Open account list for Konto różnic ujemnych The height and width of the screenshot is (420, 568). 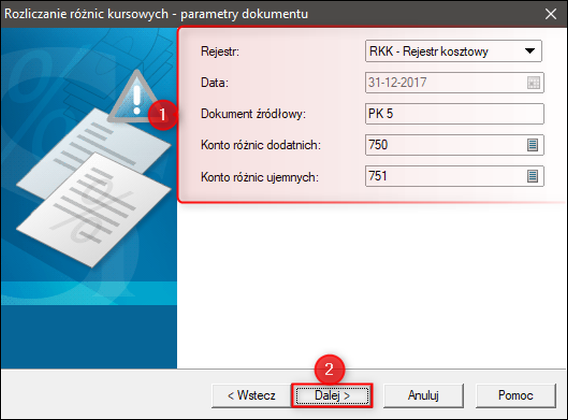[532, 176]
